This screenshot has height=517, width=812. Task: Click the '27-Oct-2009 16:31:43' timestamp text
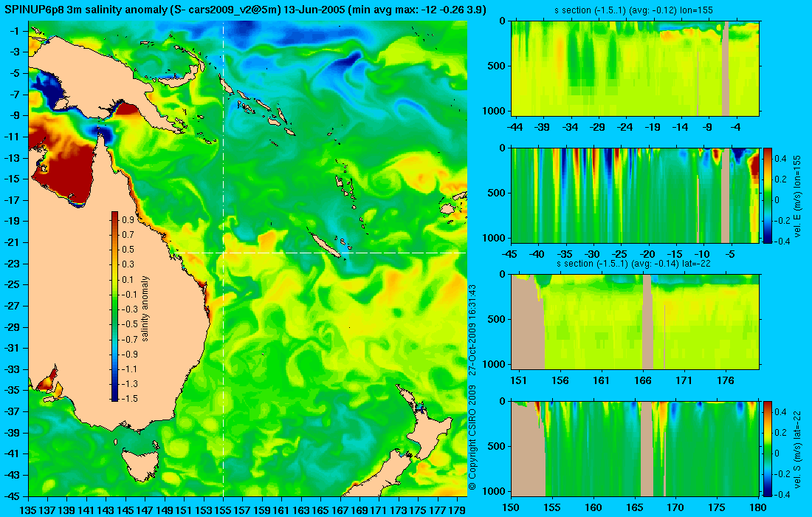click(x=472, y=329)
